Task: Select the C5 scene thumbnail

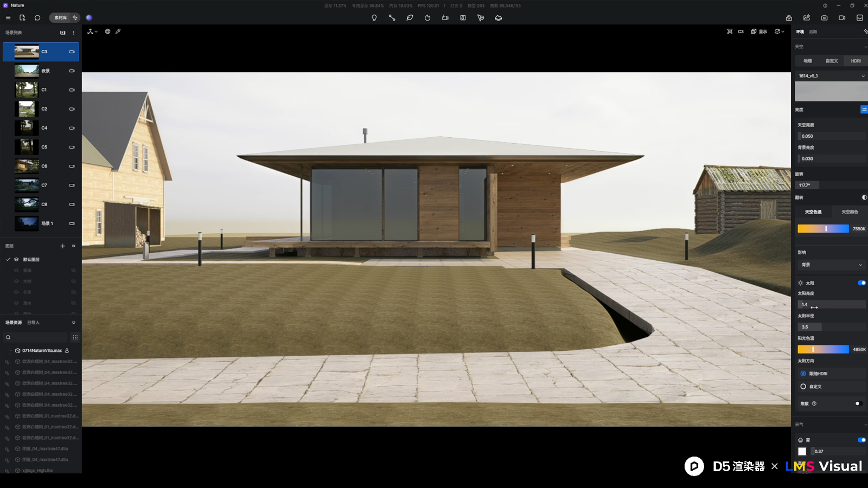Action: [x=27, y=147]
